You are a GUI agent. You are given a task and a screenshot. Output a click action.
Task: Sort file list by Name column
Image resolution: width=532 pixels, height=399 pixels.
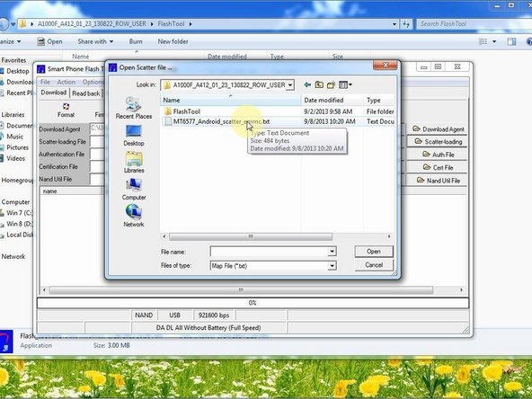(x=231, y=100)
